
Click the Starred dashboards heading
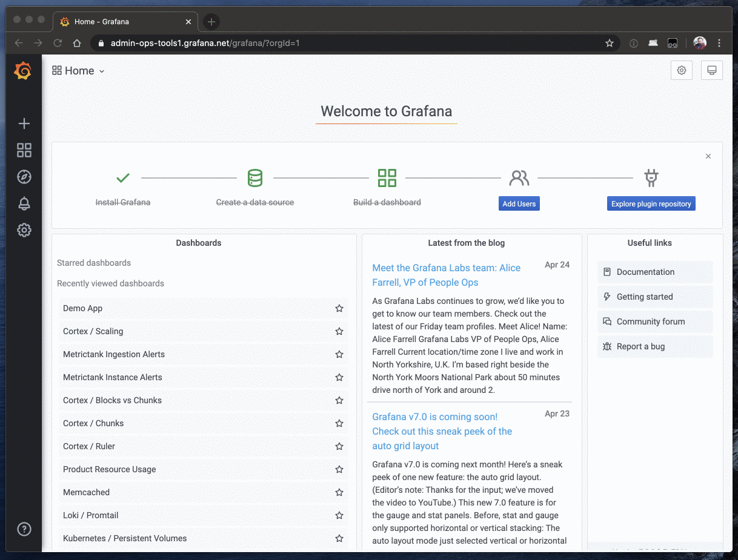pyautogui.click(x=94, y=263)
